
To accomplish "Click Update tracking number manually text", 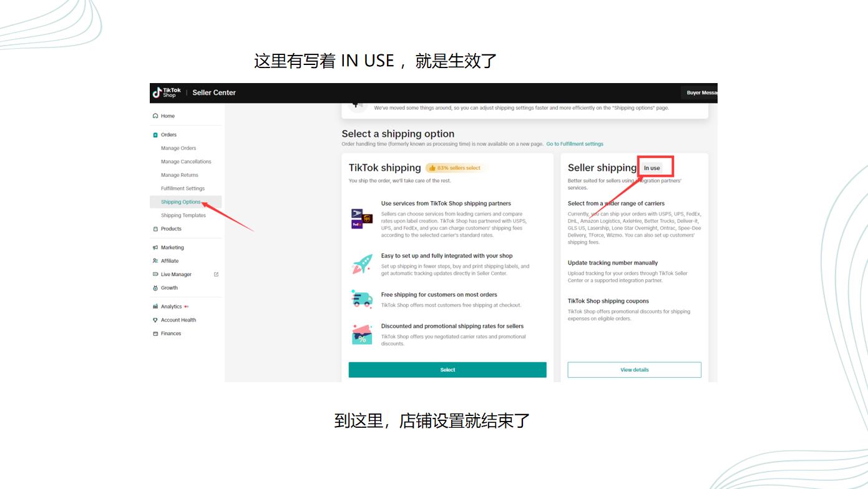I will (613, 263).
